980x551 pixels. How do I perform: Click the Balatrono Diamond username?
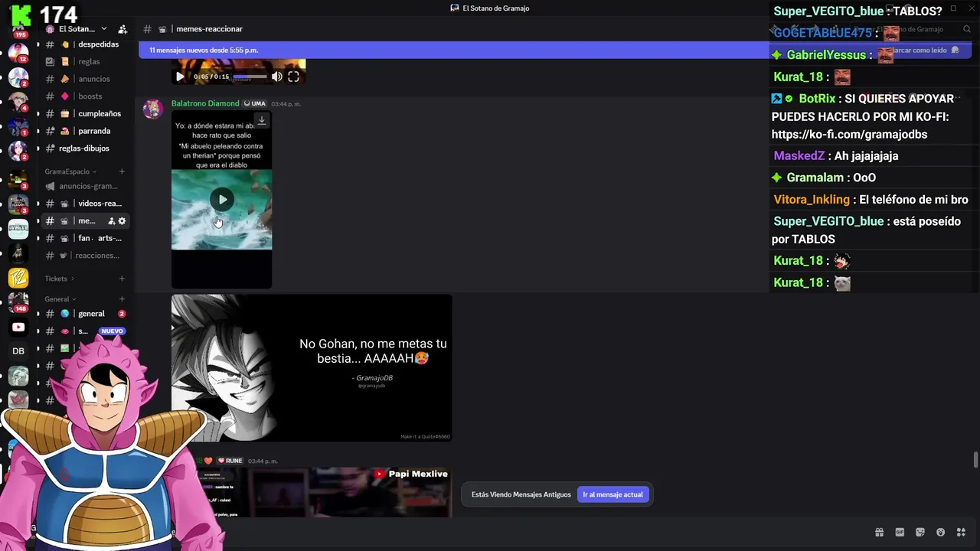[x=205, y=103]
